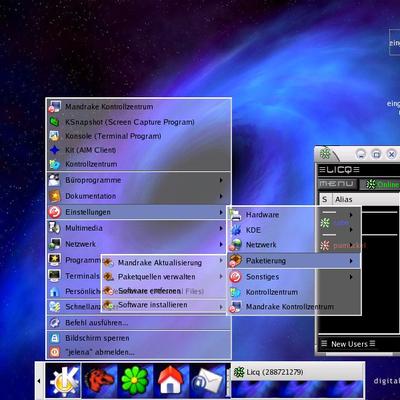Click the KDE K menu launcher icon
The image size is (400, 400).
[x=63, y=380]
